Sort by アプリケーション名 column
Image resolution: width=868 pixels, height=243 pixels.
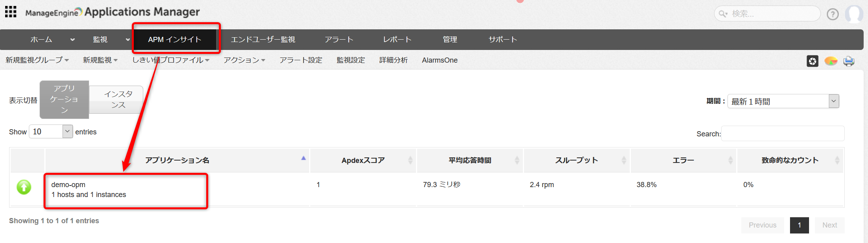pos(177,160)
